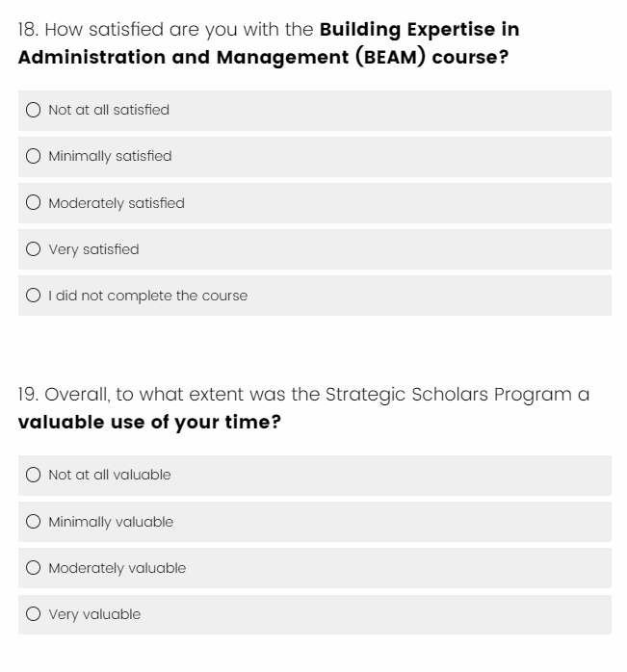Tick the 'Moderately valuable' radio button
Image resolution: width=627 pixels, height=672 pixels.
coord(34,568)
